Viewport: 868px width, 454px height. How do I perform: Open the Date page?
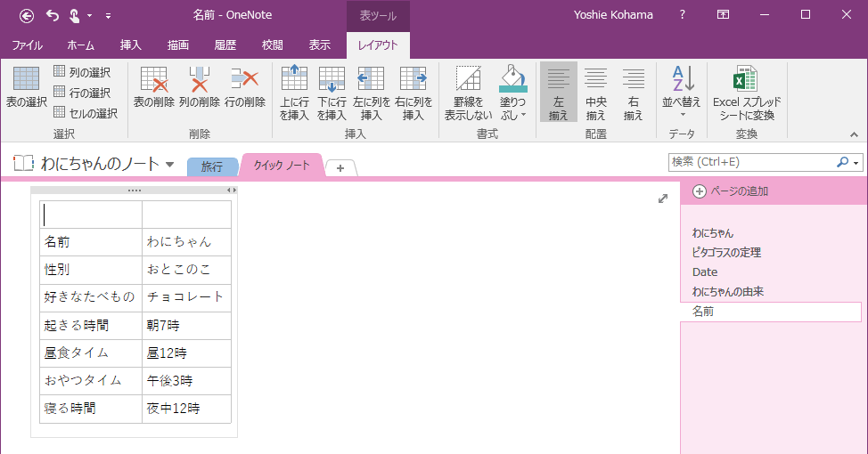(x=705, y=272)
